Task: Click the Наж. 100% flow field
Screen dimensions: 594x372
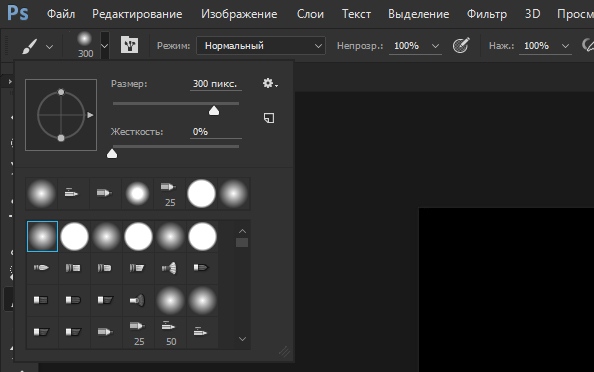Action: click(x=537, y=46)
